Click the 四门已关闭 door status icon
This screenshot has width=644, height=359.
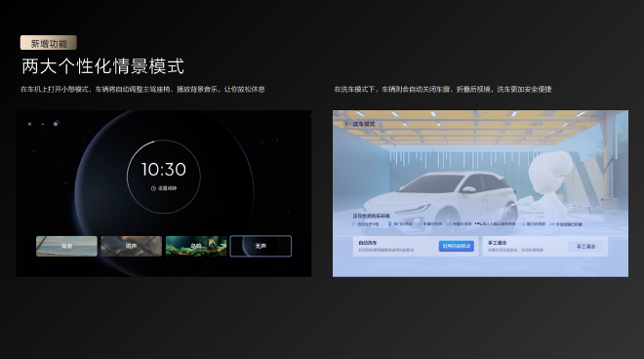click(x=389, y=224)
